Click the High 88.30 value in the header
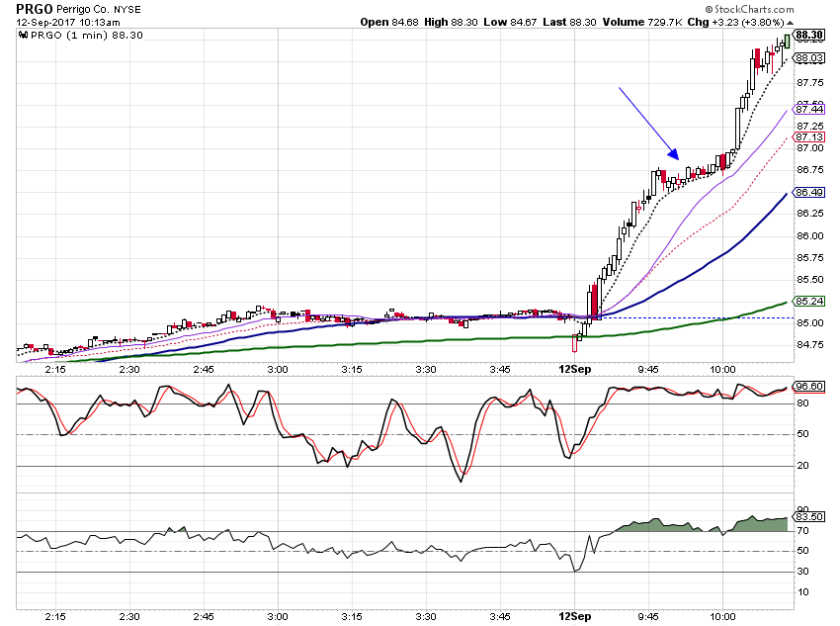Viewport: 840px width, 626px height. point(451,22)
